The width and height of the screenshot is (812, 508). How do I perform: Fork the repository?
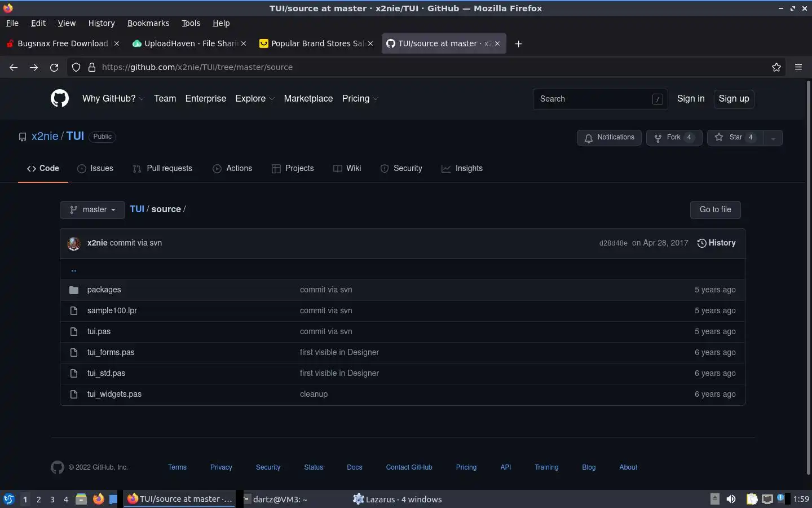point(674,138)
